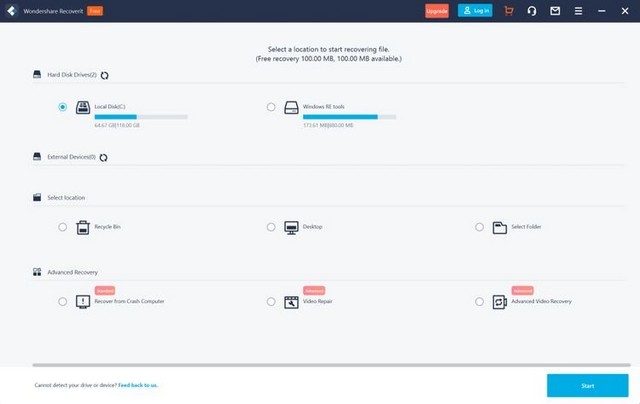Click the Video Repair icon

tap(292, 301)
